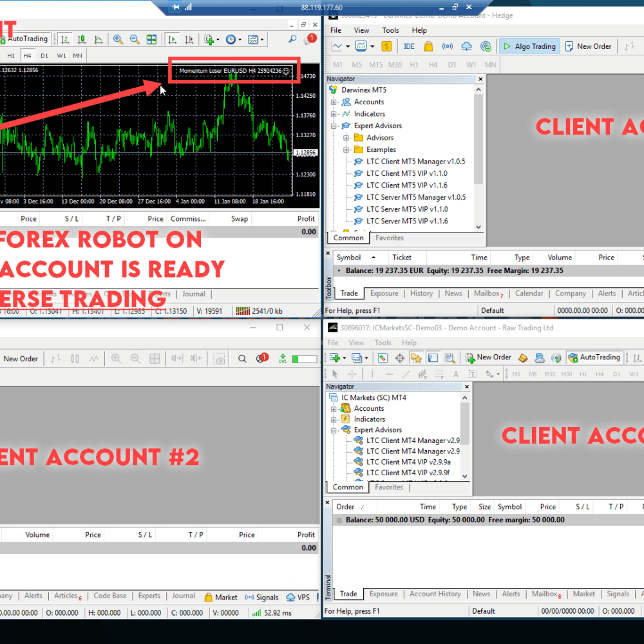Expand Accounts node in Darwinex MT5 Navigator
Screen dimensions: 644x644
tap(334, 102)
